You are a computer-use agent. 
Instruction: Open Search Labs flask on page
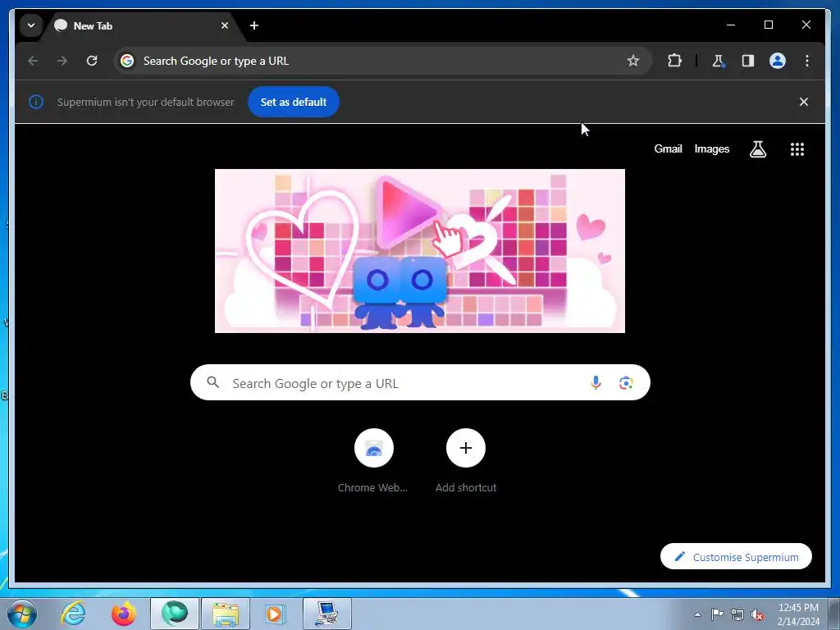(757, 149)
